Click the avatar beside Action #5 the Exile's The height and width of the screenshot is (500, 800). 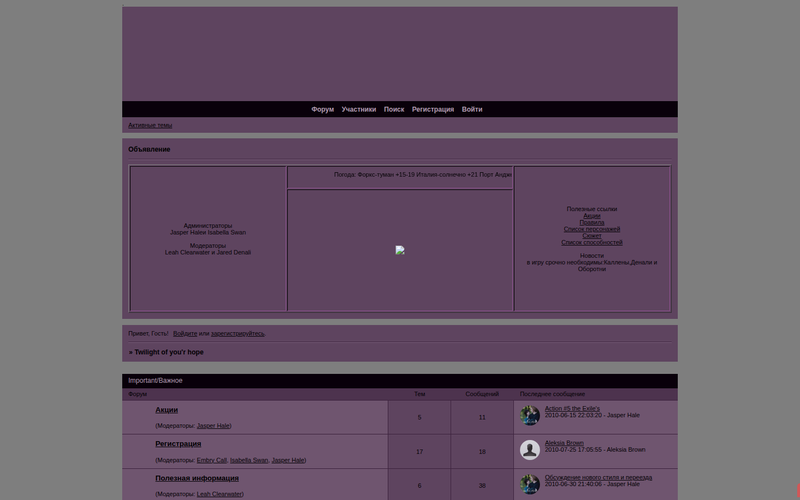[x=530, y=416]
